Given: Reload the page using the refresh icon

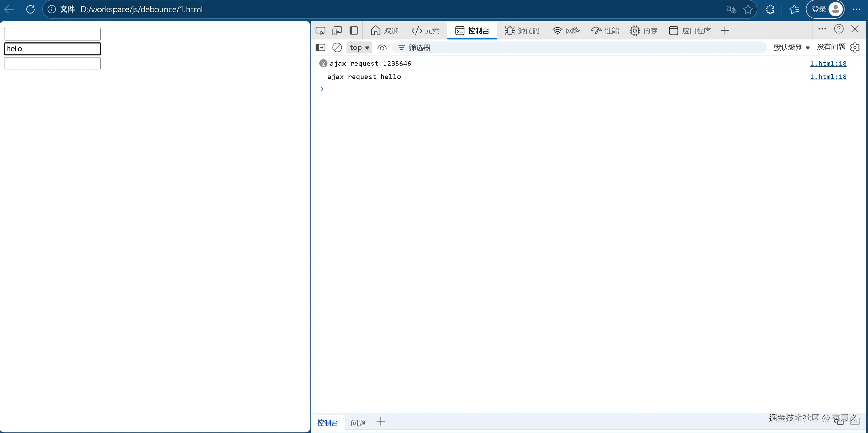Looking at the screenshot, I should tap(31, 10).
